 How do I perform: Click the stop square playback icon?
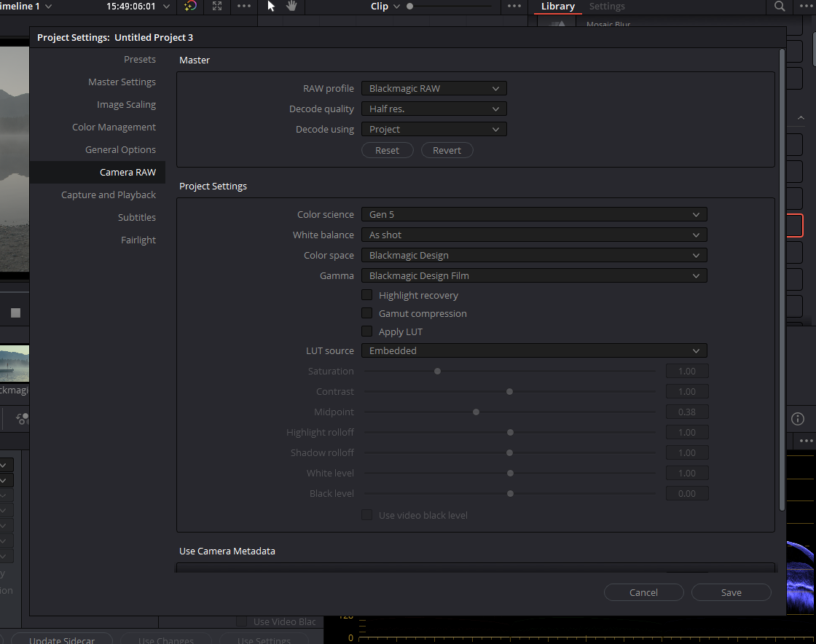point(15,313)
